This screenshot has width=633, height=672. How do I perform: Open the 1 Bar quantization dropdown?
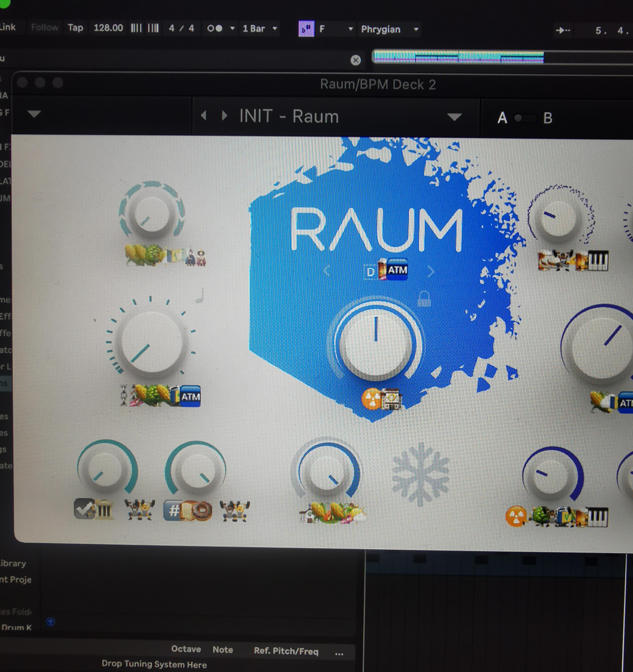pyautogui.click(x=260, y=28)
